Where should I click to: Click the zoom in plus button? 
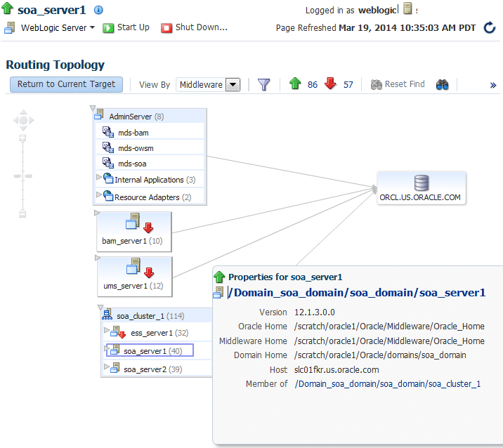click(22, 138)
